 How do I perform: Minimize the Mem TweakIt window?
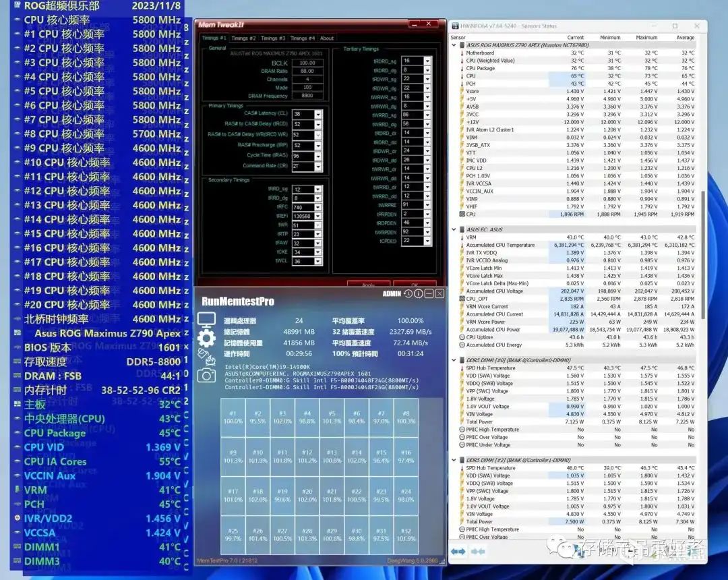pos(414,24)
